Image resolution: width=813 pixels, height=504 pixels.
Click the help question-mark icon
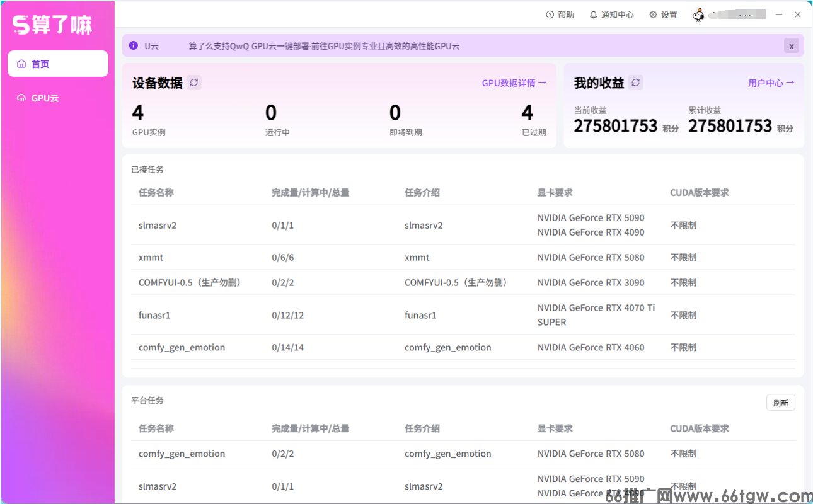coord(550,14)
